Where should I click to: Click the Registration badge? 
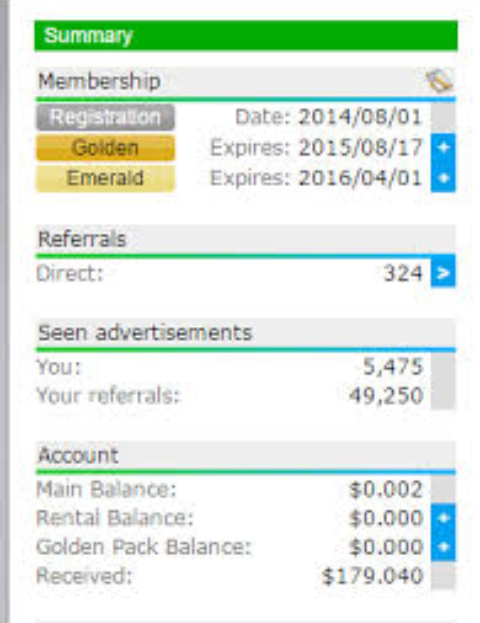click(x=105, y=117)
